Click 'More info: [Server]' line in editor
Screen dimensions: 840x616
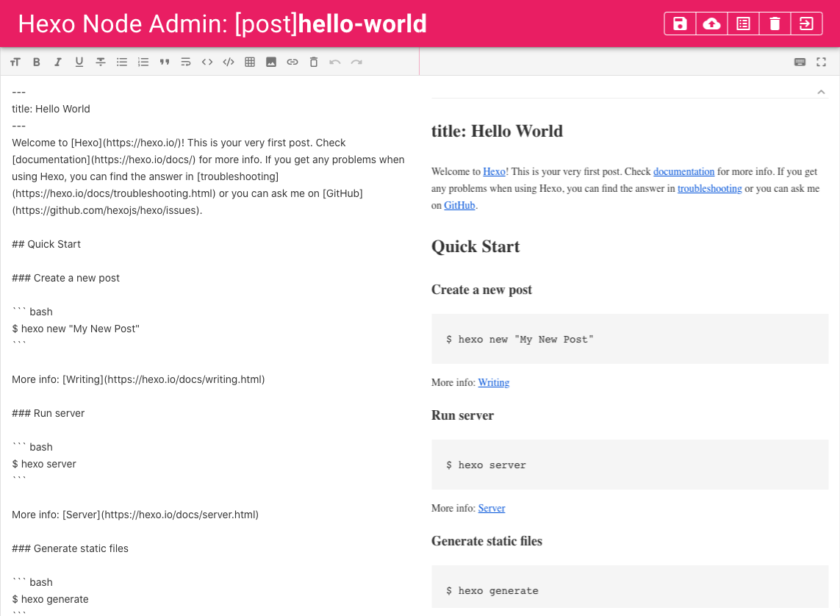(x=135, y=515)
